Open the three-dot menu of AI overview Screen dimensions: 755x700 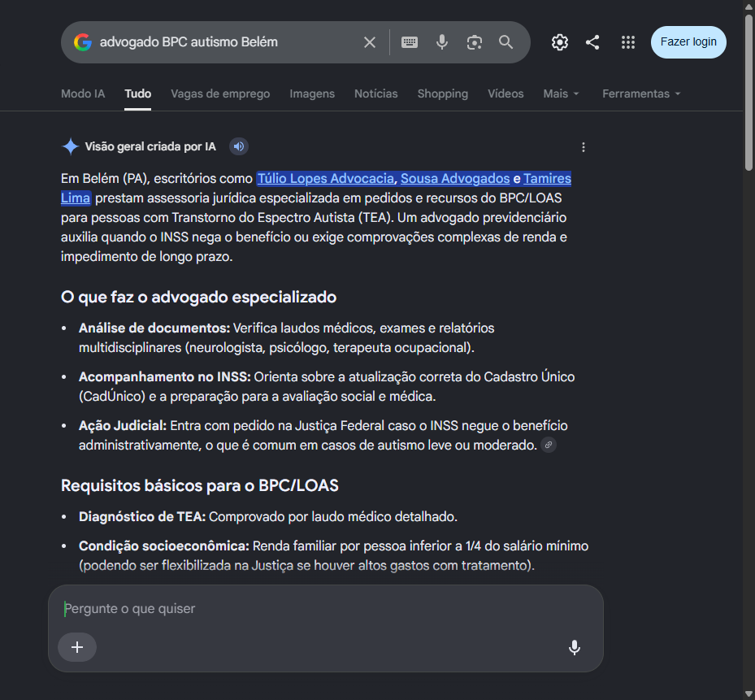(583, 147)
